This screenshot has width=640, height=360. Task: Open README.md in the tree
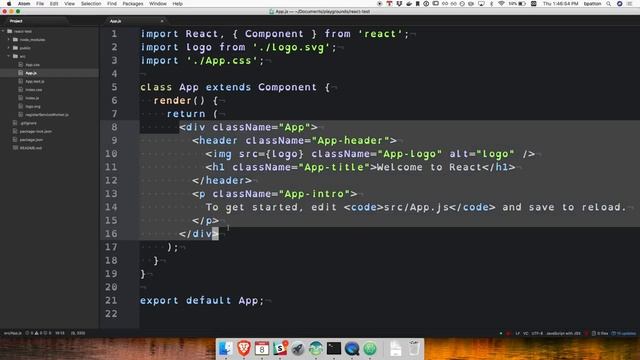31,148
